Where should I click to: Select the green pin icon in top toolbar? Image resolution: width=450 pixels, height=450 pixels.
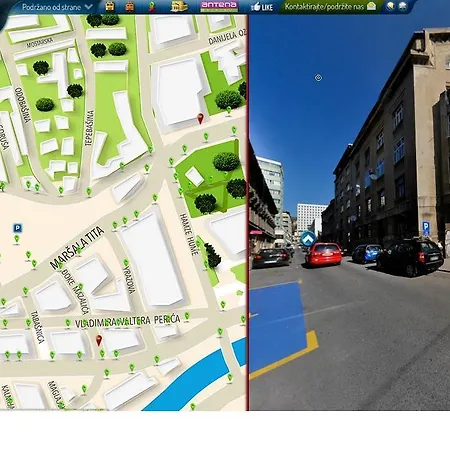[152, 6]
